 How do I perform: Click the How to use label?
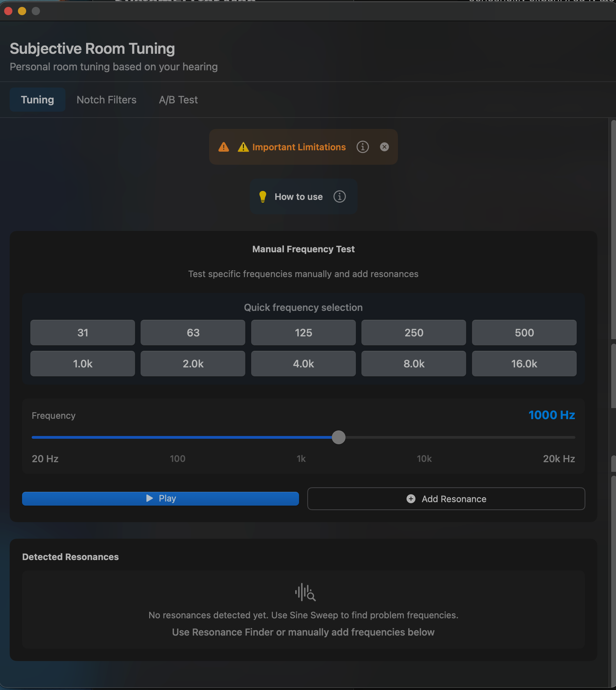tap(299, 196)
